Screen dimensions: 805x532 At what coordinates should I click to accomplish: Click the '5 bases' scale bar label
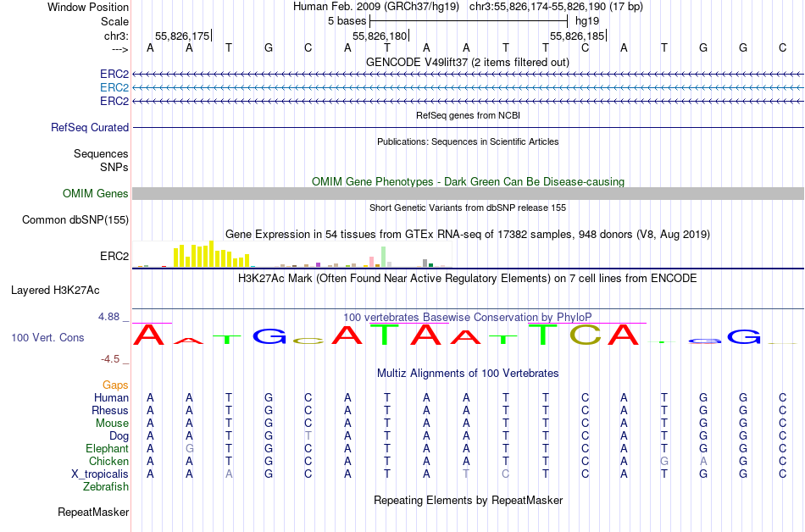point(347,21)
